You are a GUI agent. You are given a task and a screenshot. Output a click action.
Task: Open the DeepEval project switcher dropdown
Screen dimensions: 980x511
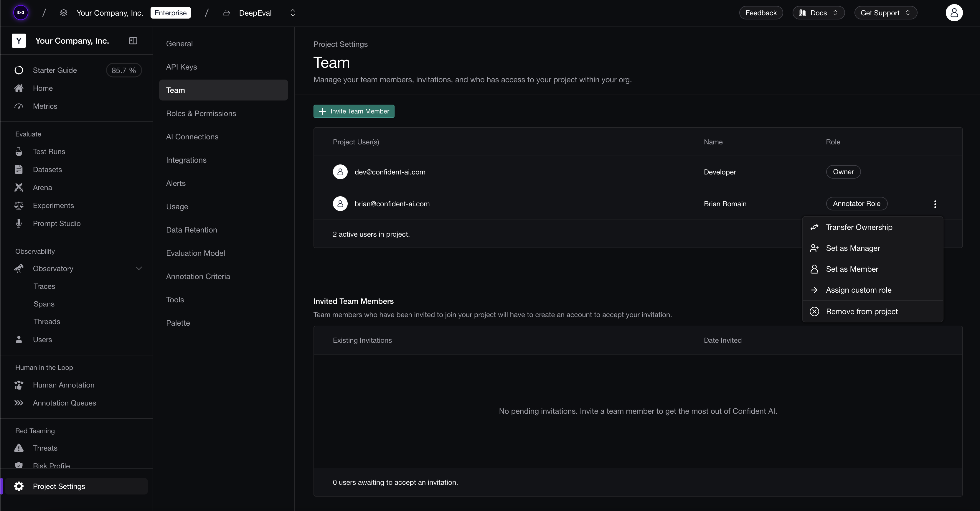click(x=293, y=13)
